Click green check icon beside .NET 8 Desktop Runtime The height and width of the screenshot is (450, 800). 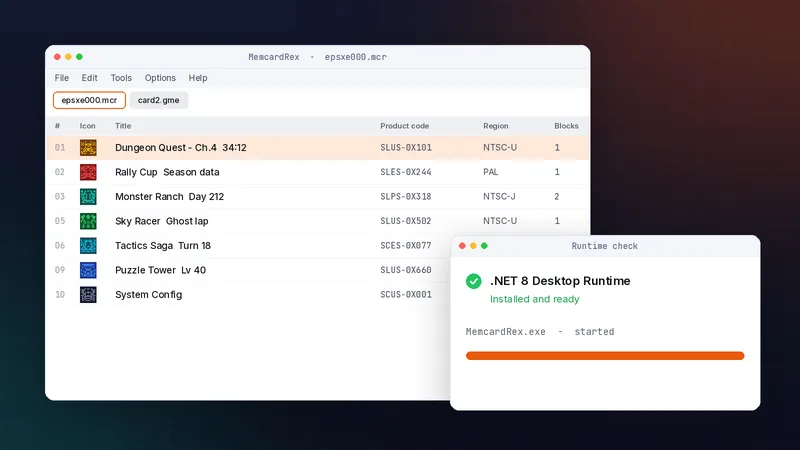point(473,281)
